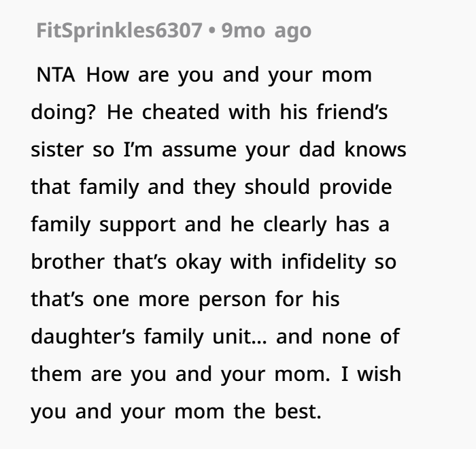Click the phrase "He cheated with his friend's"
The height and width of the screenshot is (449, 476).
[246, 112]
